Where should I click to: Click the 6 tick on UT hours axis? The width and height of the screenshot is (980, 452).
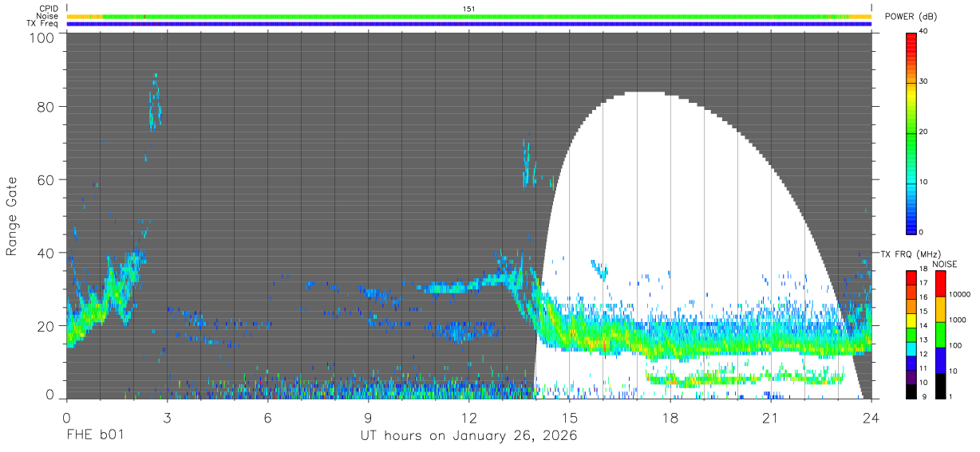pos(267,417)
